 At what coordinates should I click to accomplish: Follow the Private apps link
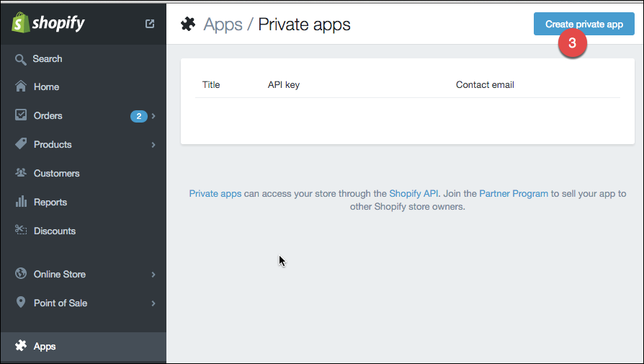(215, 193)
